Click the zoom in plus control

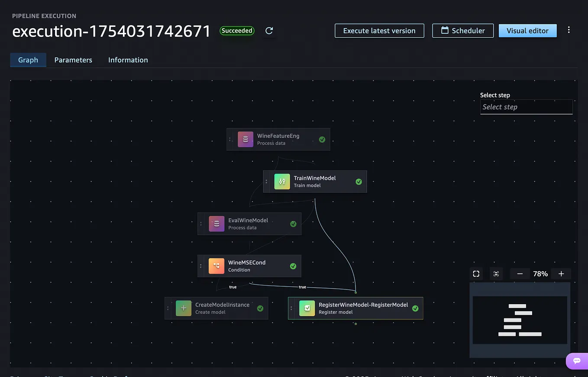[x=561, y=273]
